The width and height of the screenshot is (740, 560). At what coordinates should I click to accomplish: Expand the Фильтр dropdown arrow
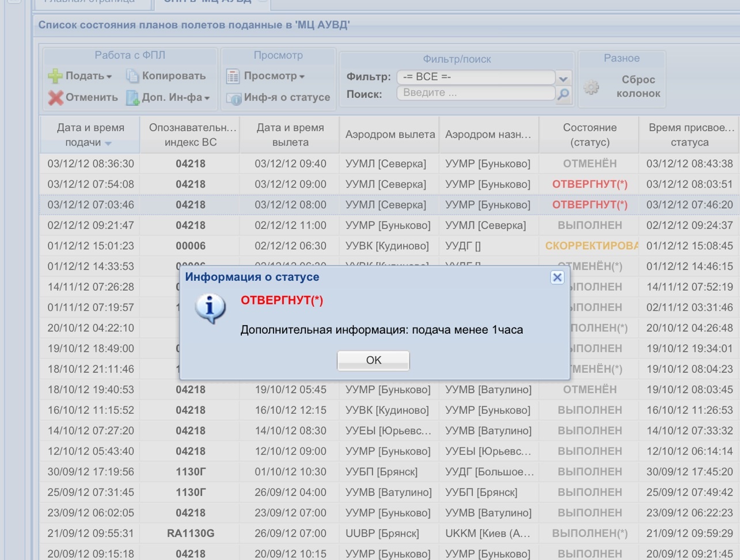(563, 78)
